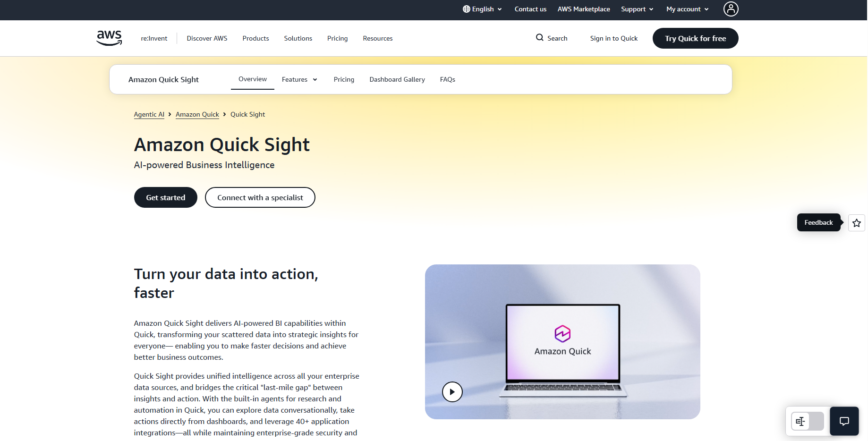Viewport: 868px width, 441px height.
Task: Open the user profile avatar icon
Action: click(x=731, y=9)
